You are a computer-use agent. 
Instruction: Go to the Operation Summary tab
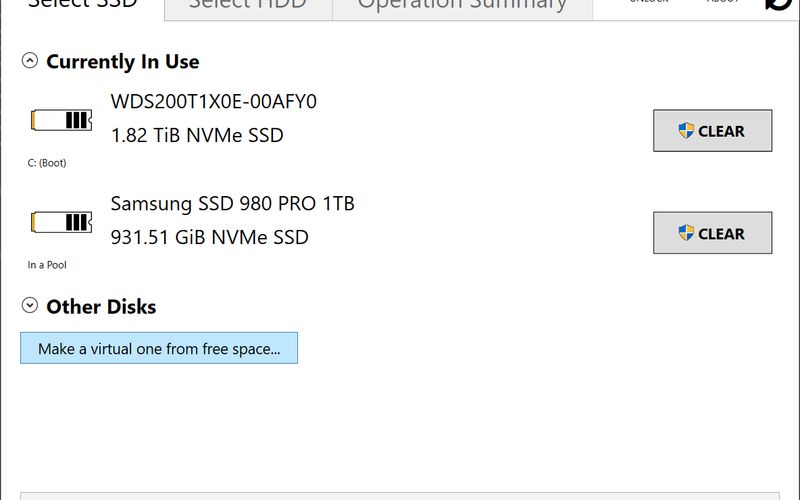click(462, 5)
